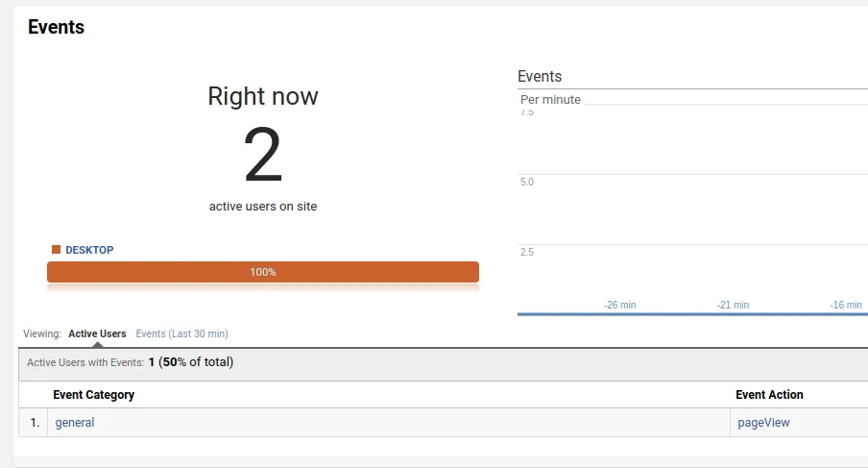This screenshot has height=468, width=868.
Task: Click the -21 min timeline label
Action: (x=733, y=305)
